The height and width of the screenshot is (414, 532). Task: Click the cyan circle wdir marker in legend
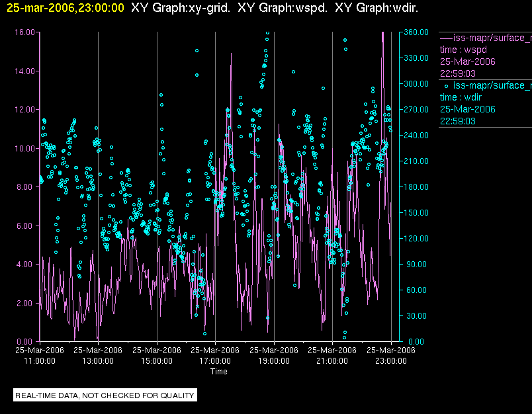pos(445,85)
